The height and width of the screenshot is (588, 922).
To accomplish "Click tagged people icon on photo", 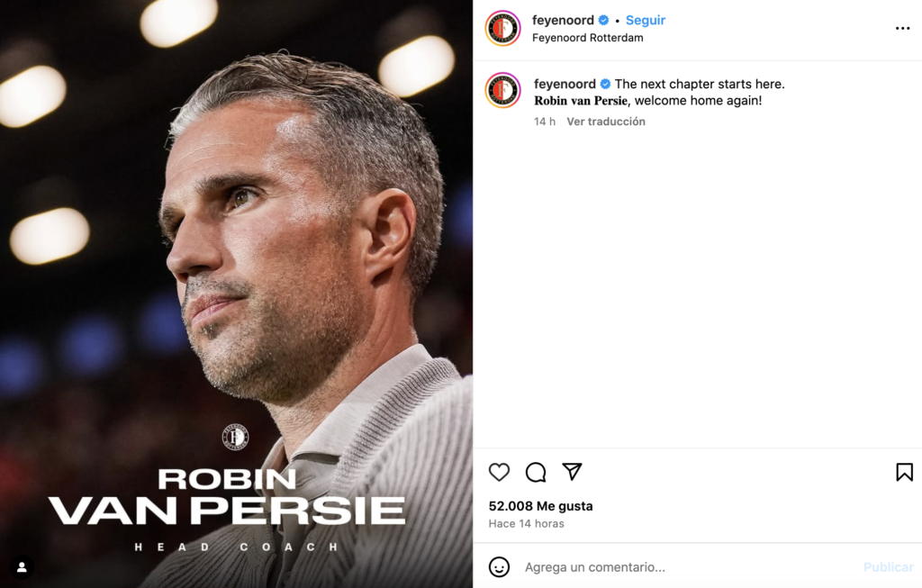I will click(22, 567).
